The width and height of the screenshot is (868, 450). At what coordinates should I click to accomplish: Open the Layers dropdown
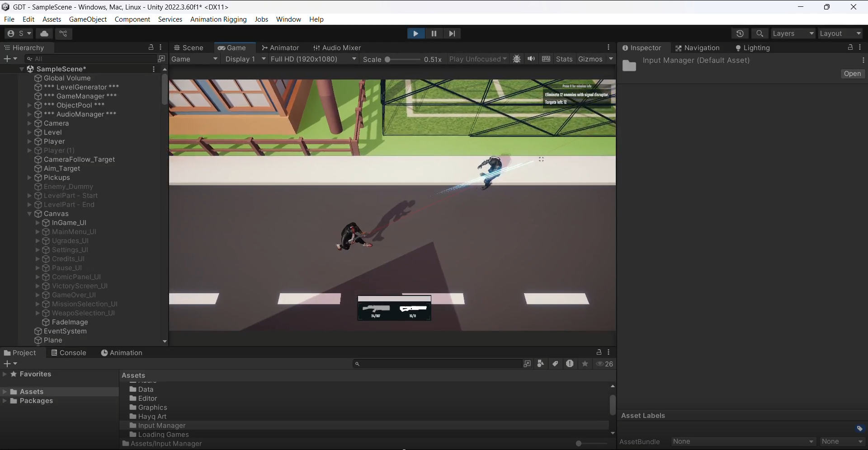coord(793,33)
